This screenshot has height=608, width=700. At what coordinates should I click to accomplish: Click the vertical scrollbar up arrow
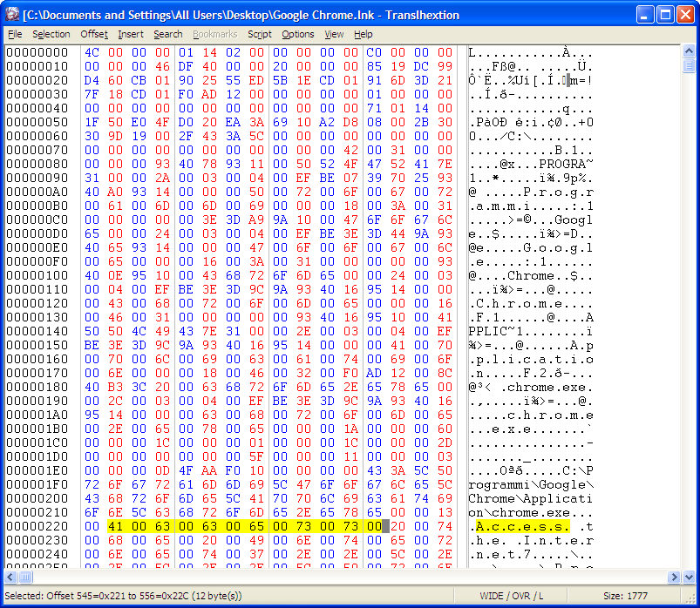[x=689, y=51]
